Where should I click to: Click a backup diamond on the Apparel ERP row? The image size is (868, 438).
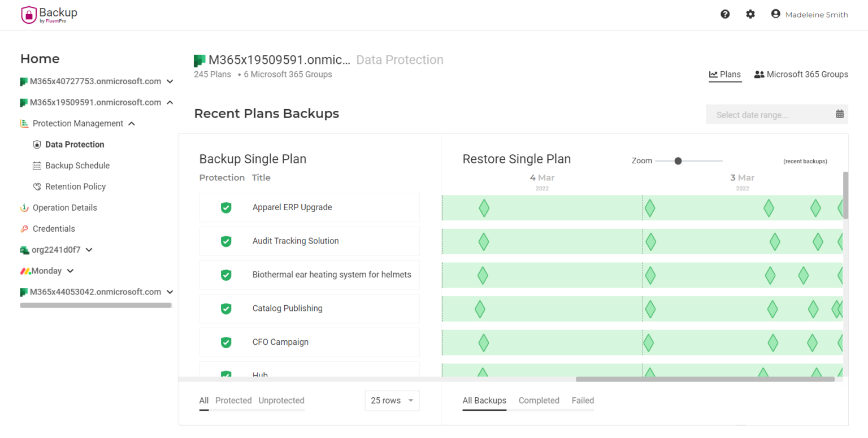tap(484, 208)
